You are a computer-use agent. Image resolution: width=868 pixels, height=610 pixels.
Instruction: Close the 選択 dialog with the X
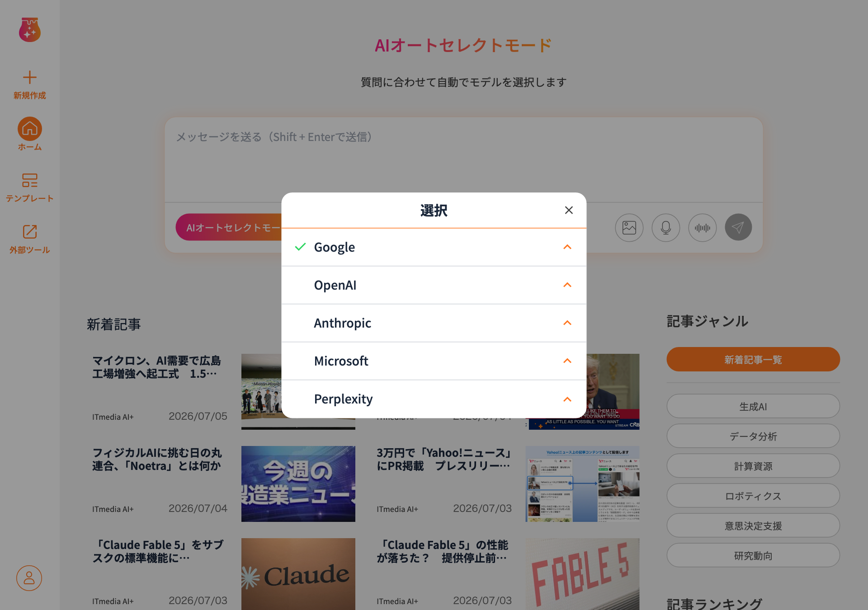click(x=569, y=210)
